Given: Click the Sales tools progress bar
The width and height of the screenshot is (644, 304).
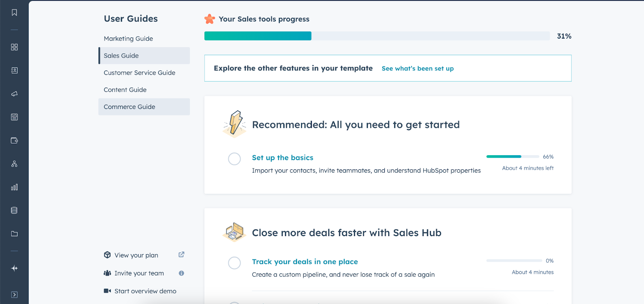Looking at the screenshot, I should point(377,36).
